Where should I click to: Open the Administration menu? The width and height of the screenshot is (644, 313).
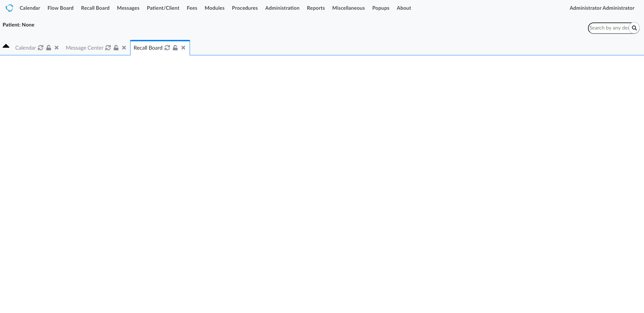(x=282, y=8)
